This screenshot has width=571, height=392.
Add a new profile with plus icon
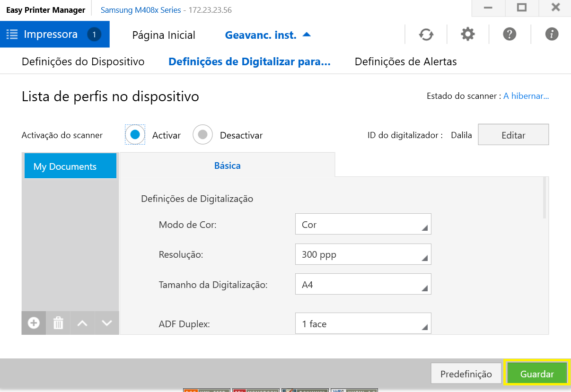tap(34, 323)
